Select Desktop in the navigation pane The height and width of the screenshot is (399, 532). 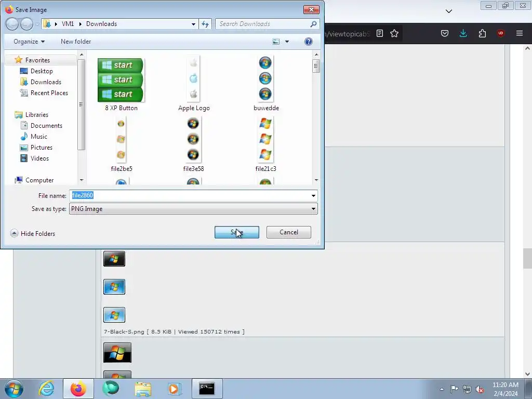[42, 71]
